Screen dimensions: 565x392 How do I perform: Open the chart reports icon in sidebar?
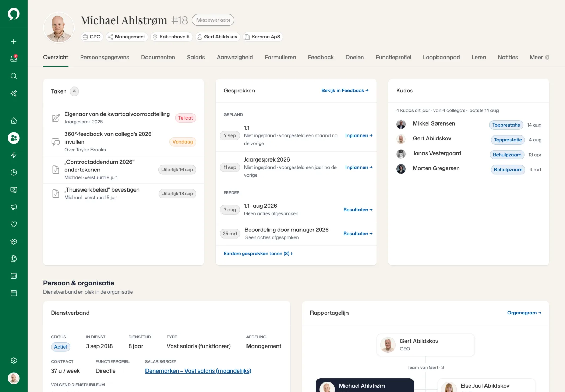coord(14,276)
